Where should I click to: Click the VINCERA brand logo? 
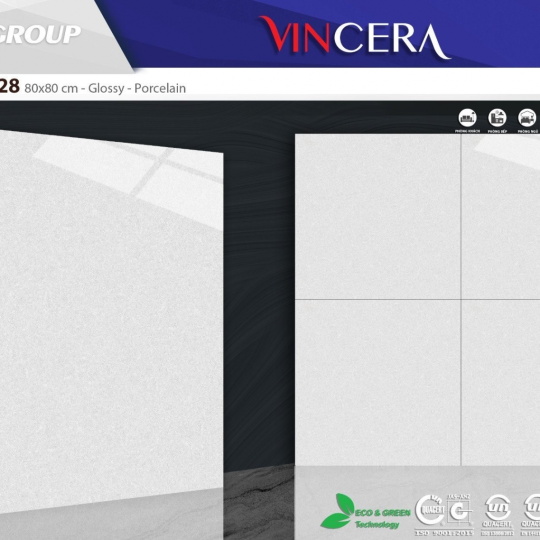(355, 38)
